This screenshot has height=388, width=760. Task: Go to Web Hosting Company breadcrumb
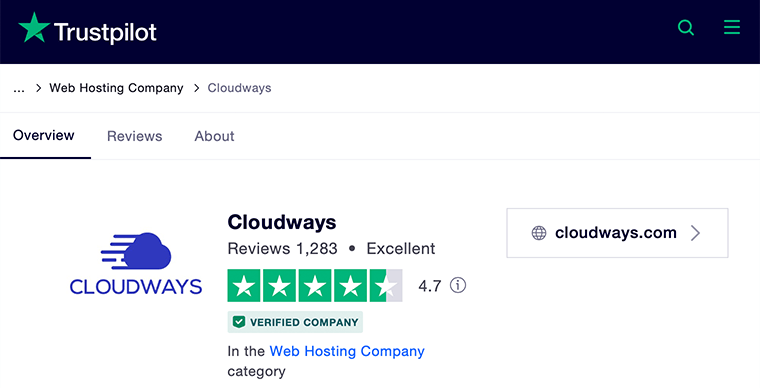(x=116, y=88)
